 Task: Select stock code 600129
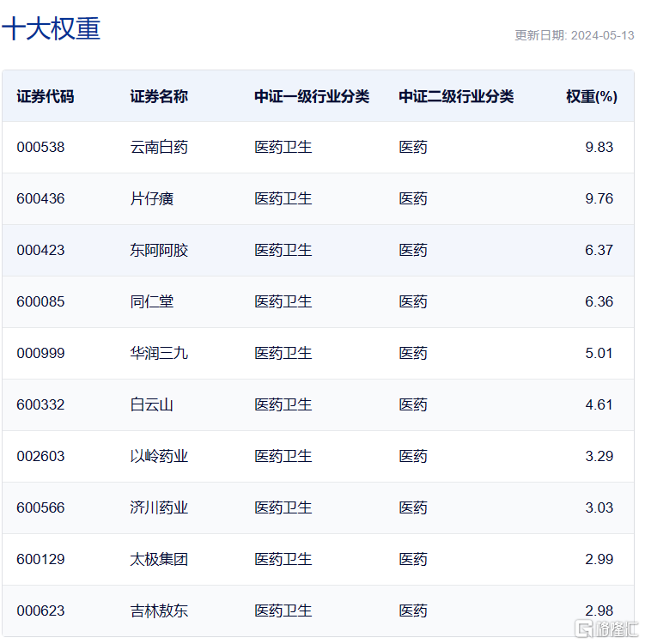point(40,559)
